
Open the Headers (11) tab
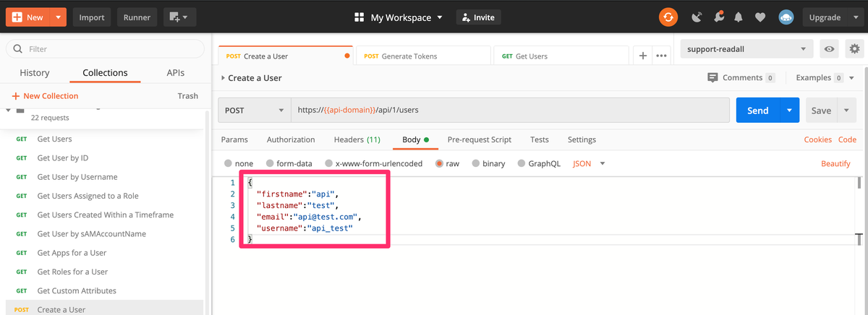357,139
